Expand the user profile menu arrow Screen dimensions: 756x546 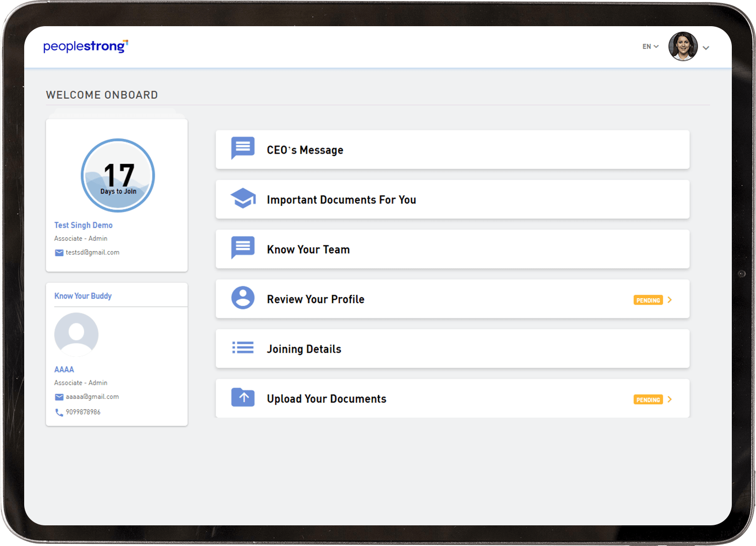click(706, 48)
